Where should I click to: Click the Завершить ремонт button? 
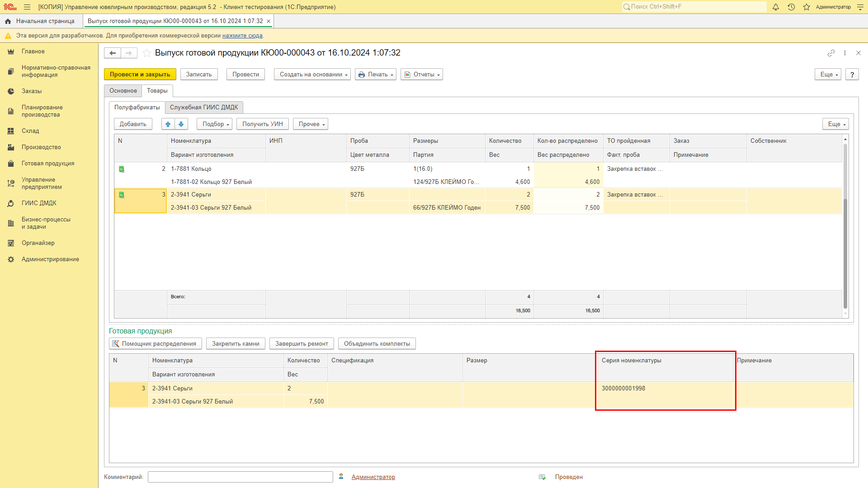pyautogui.click(x=302, y=344)
